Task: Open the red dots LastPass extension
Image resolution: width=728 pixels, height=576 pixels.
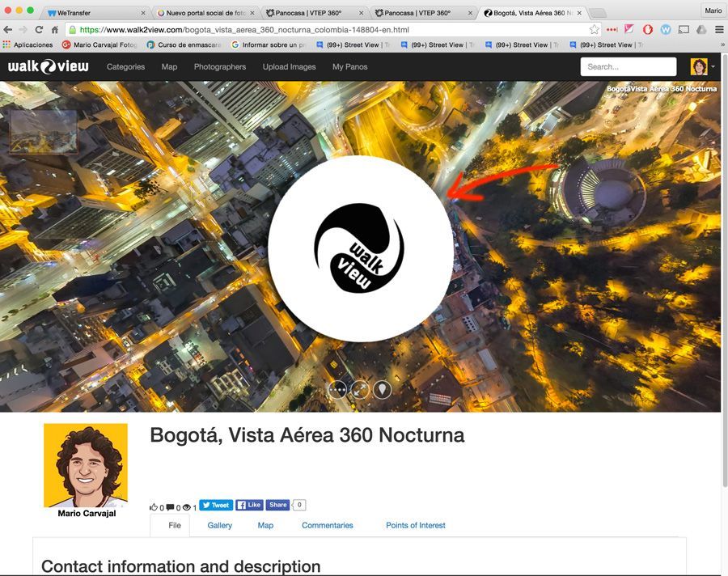Action: 612,30
